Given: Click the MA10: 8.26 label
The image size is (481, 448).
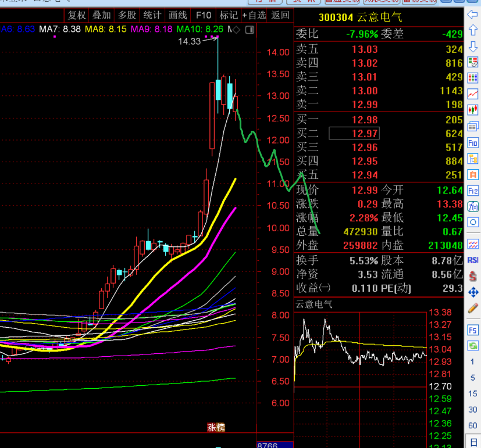Looking at the screenshot, I should [200, 30].
